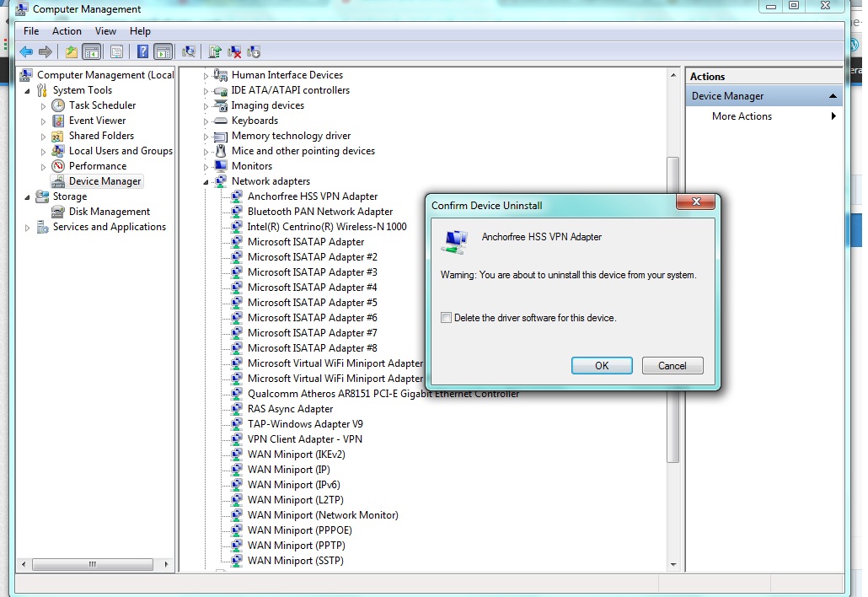Click the Forward arrow toolbar icon
The width and height of the screenshot is (868, 597).
pos(46,52)
